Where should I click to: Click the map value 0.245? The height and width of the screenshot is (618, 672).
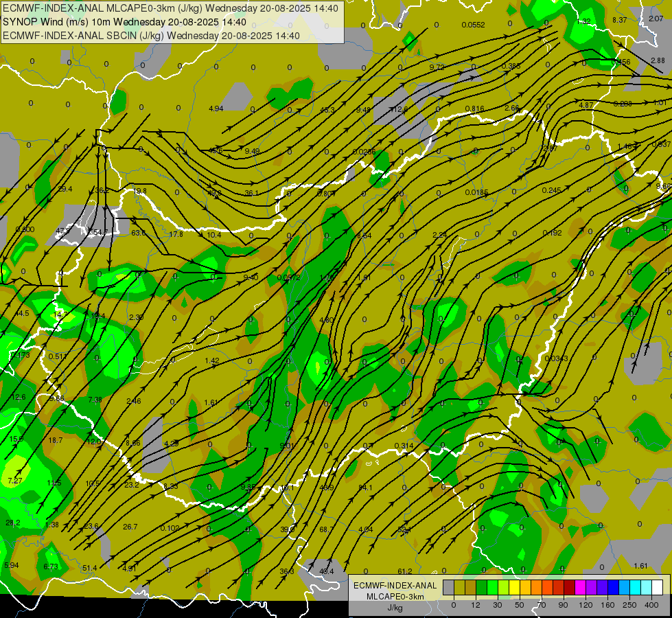[x=552, y=190]
